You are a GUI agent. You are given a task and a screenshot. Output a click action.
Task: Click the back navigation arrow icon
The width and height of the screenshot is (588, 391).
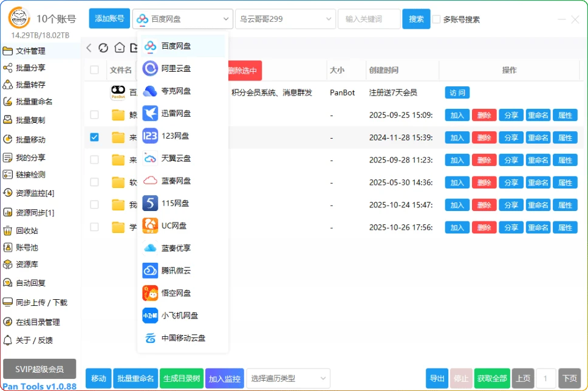[88, 47]
